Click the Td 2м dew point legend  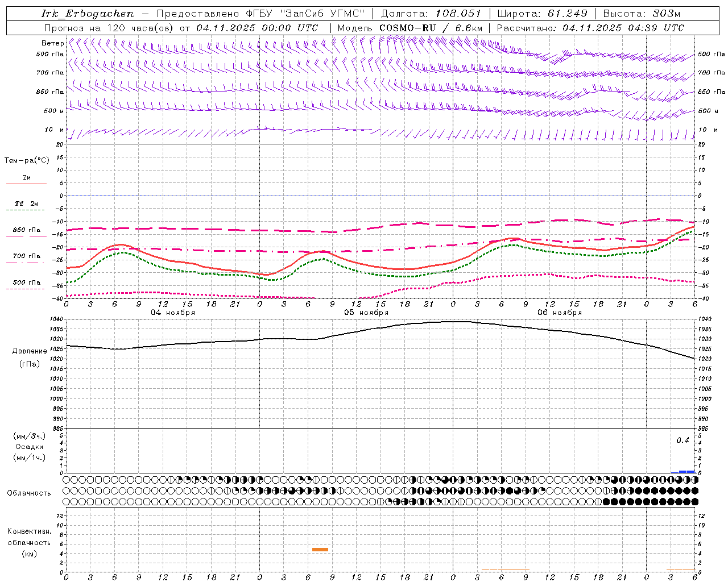coord(27,203)
